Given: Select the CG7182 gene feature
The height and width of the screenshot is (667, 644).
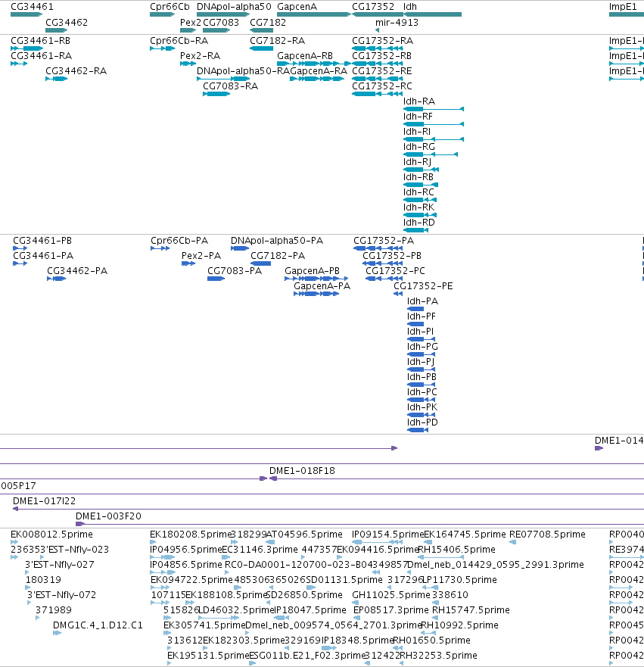Looking at the screenshot, I should [x=261, y=30].
